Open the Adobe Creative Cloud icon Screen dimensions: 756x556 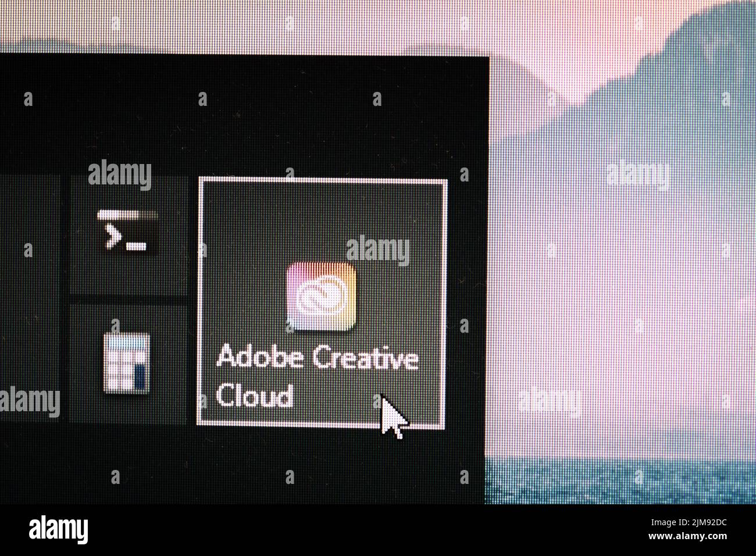(322, 297)
